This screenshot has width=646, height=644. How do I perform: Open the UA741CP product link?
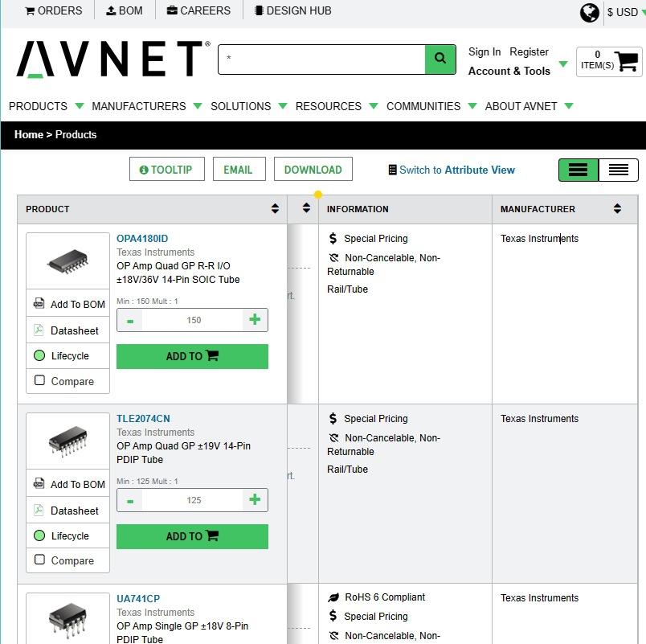point(138,599)
